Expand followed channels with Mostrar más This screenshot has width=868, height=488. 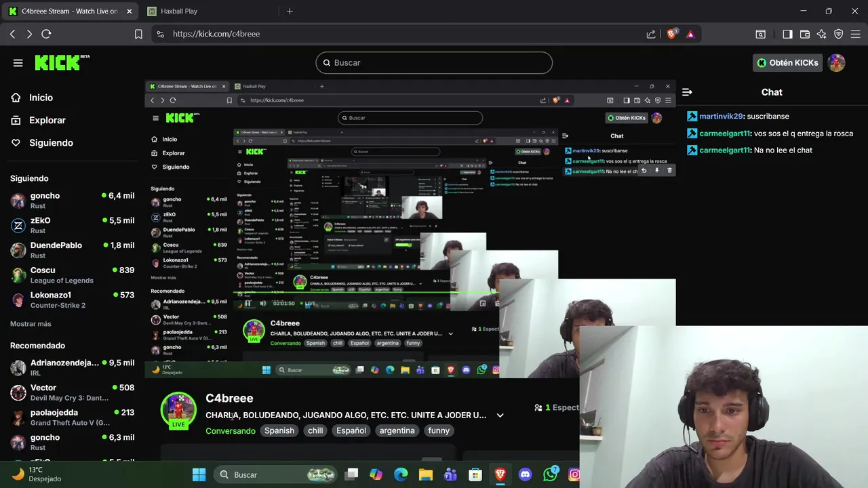(x=31, y=324)
